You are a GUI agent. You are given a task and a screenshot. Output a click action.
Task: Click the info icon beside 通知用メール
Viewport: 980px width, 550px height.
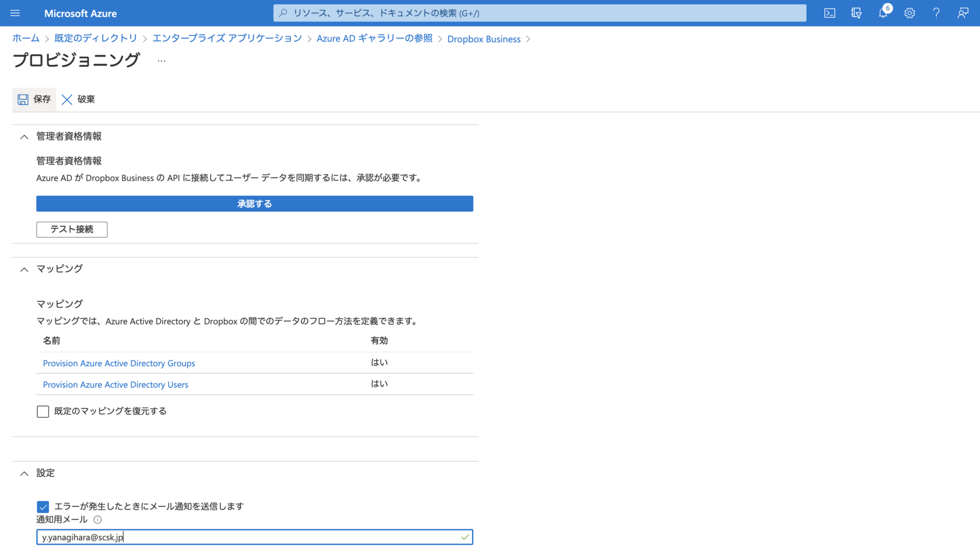(97, 520)
